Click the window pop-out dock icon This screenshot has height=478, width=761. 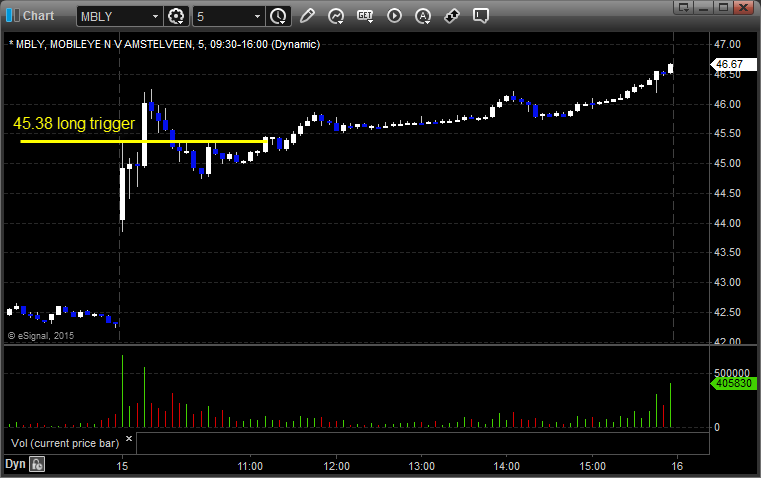point(684,7)
